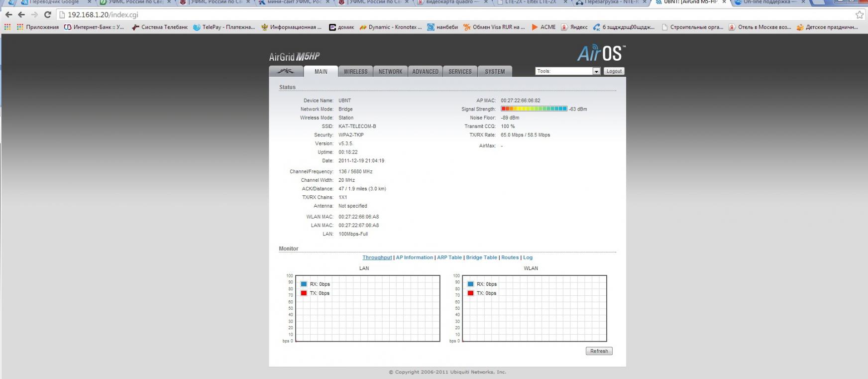Viewport: 868px width, 379px height.
Task: Select the WLAN MAC value 00:27:22:66:06:A8
Action: [359, 217]
